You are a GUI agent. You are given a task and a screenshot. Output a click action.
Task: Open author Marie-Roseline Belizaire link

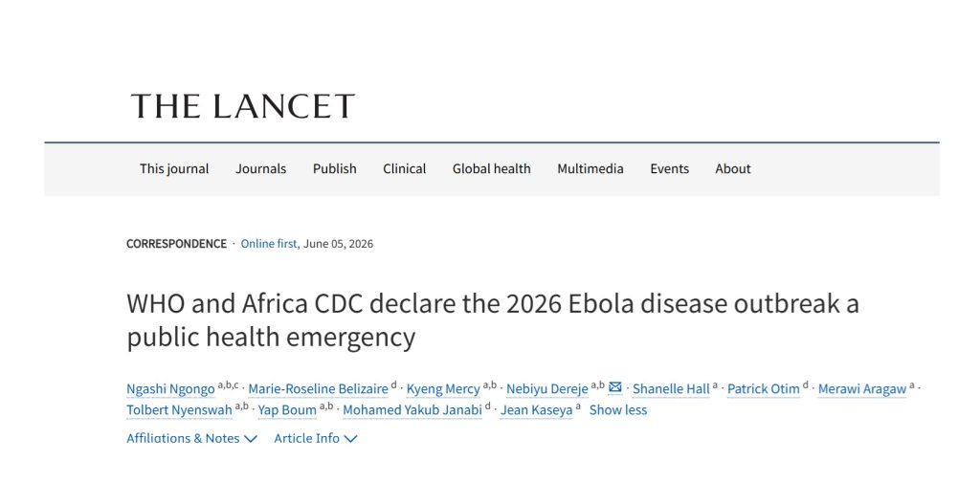(318, 389)
